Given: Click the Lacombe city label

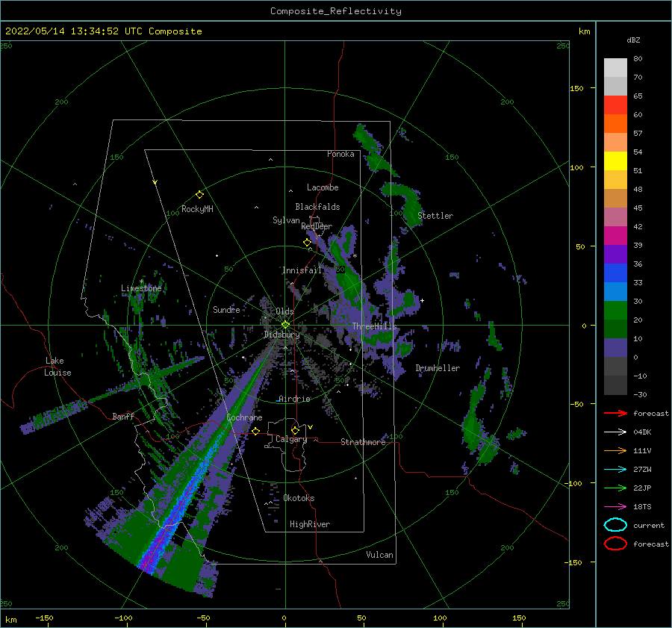Looking at the screenshot, I should click(323, 187).
